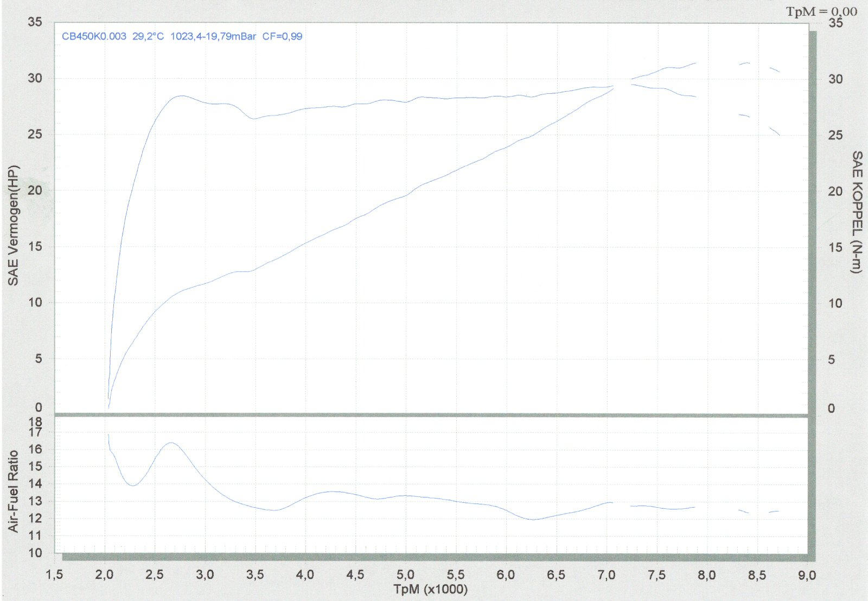The height and width of the screenshot is (601, 868).
Task: Click the air-fuel curve peak near 16
Action: click(x=171, y=443)
